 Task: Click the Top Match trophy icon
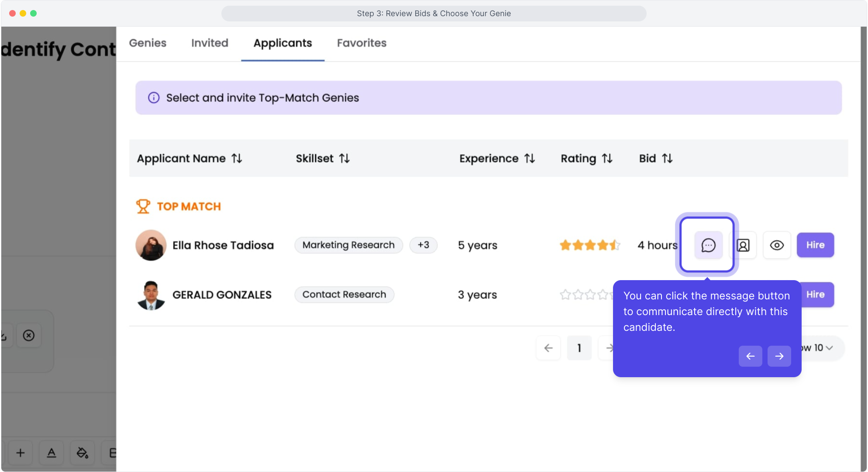pos(143,206)
